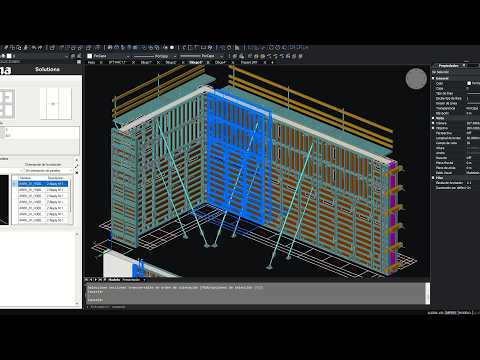Select the Estilo visual property row
Viewport: 480px width, 360px height.
click(456, 173)
